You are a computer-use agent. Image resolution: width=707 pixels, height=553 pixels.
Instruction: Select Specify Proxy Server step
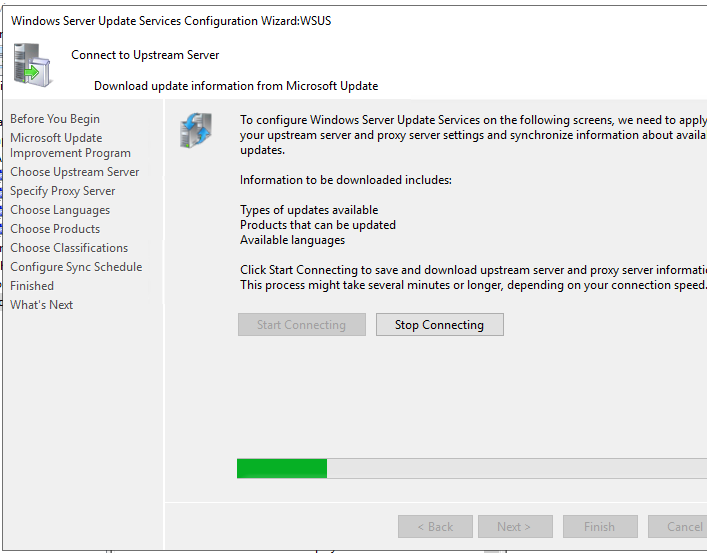(x=63, y=191)
